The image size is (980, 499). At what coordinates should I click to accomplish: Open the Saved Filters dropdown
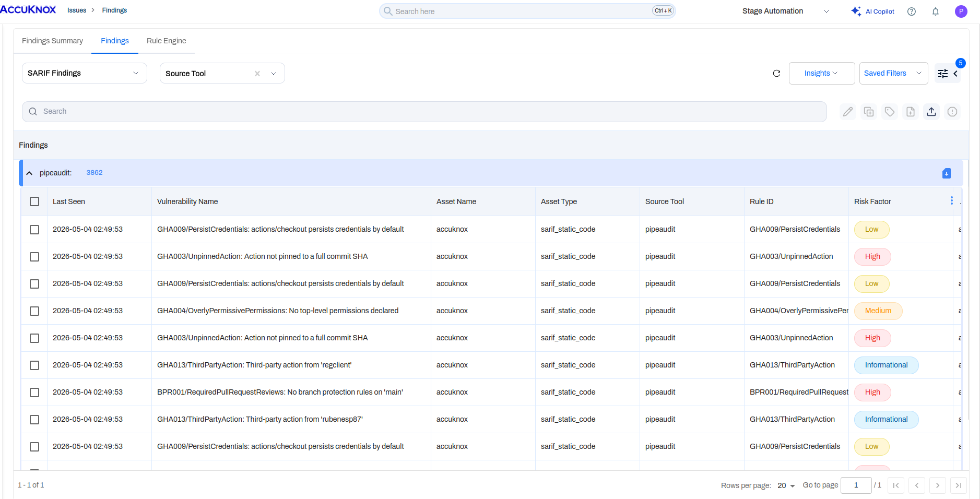(893, 73)
